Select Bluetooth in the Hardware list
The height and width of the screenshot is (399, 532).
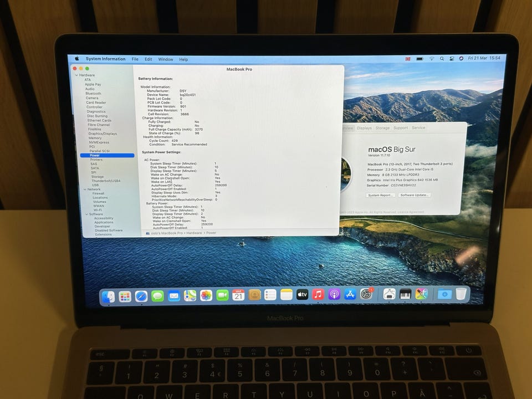93,93
